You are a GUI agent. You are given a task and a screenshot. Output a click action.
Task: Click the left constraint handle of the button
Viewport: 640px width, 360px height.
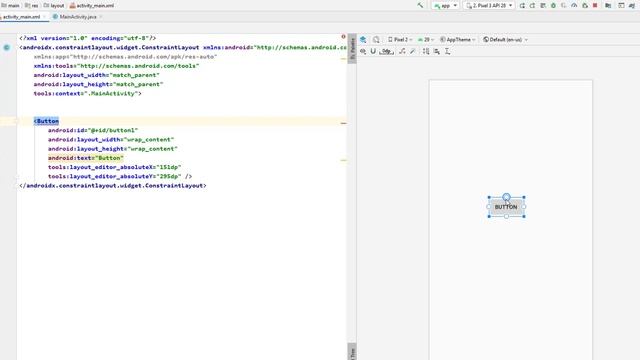coord(489,207)
